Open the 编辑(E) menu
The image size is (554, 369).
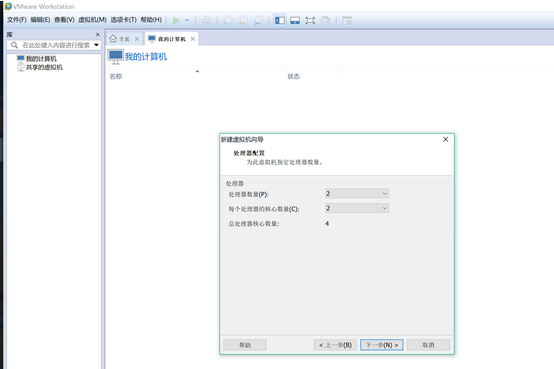tap(40, 20)
